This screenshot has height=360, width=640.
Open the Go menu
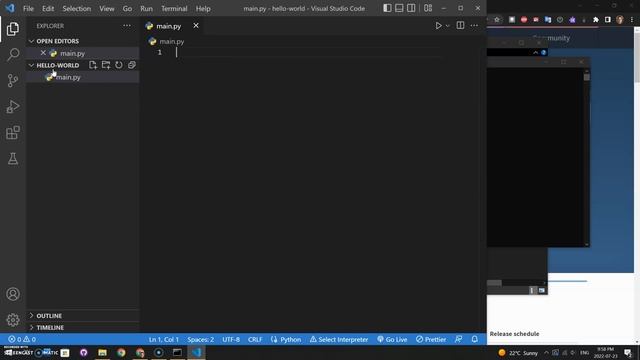pos(127,8)
